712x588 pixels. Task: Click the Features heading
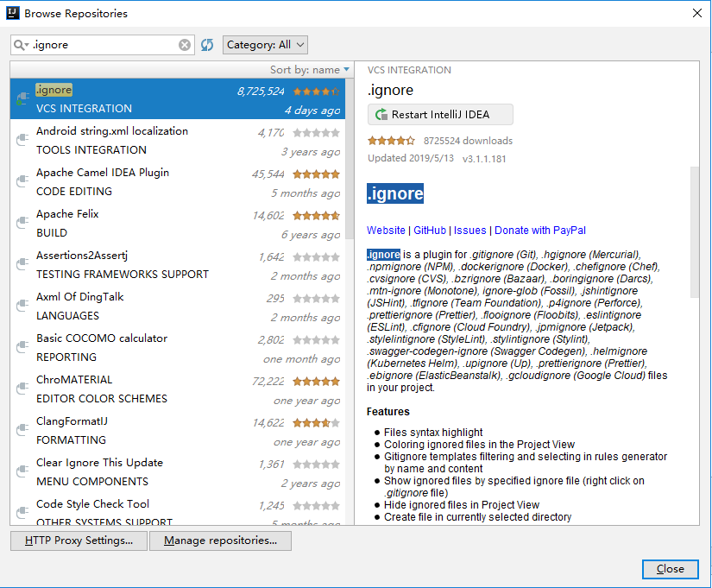point(388,412)
